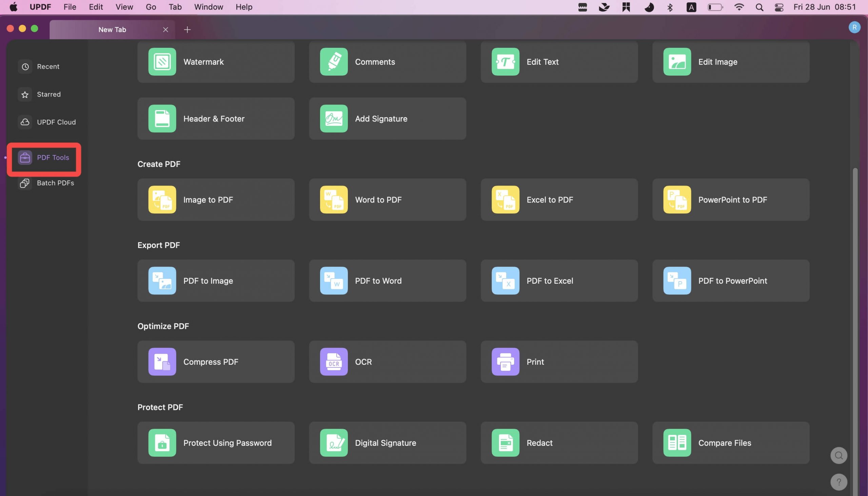Open the PDF to Image icon
868x496 pixels.
[162, 281]
